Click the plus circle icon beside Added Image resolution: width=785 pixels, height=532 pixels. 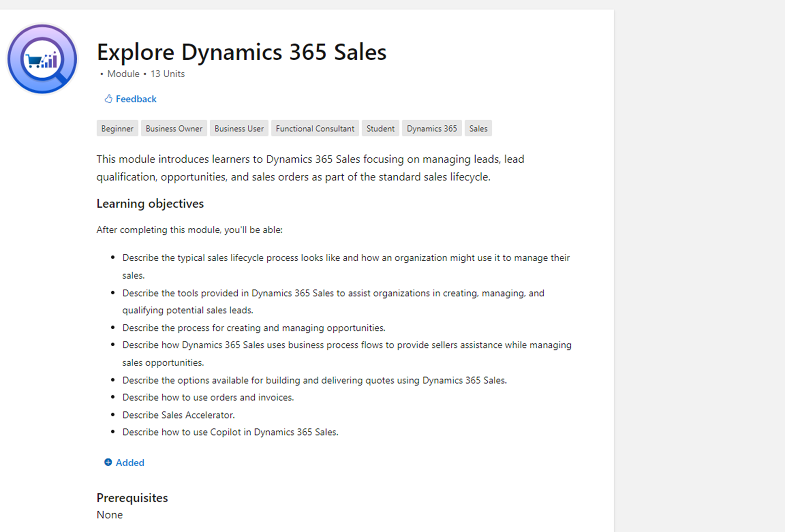coord(108,462)
